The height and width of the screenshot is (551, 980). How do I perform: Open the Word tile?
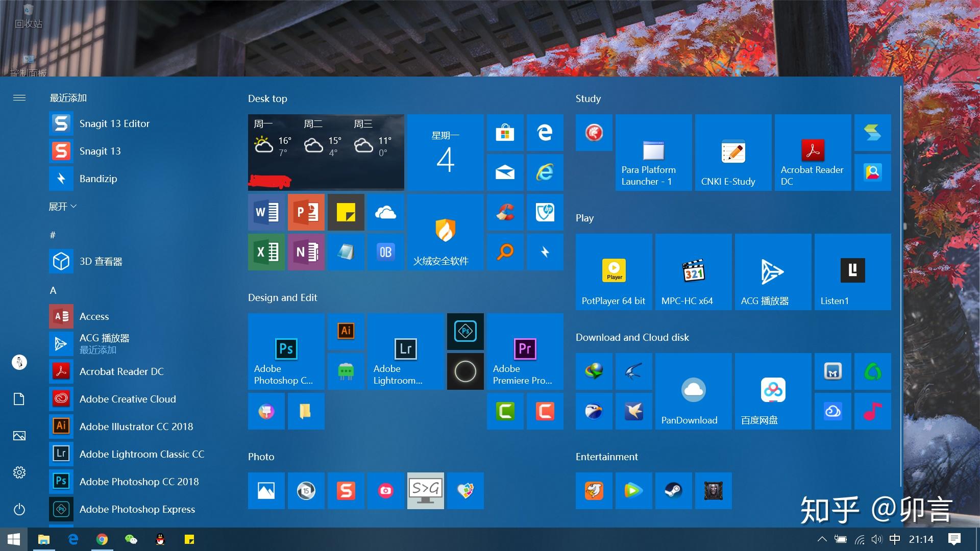[266, 212]
